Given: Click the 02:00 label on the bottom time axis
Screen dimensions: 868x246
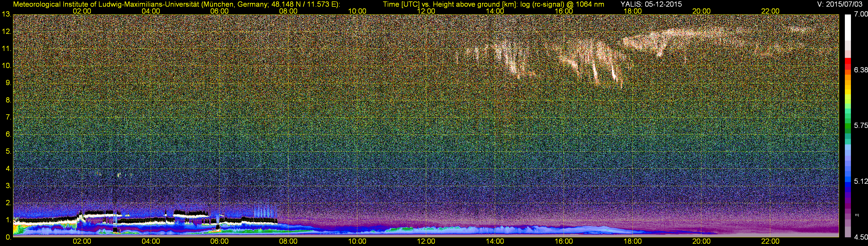Looking at the screenshot, I should [82, 241].
